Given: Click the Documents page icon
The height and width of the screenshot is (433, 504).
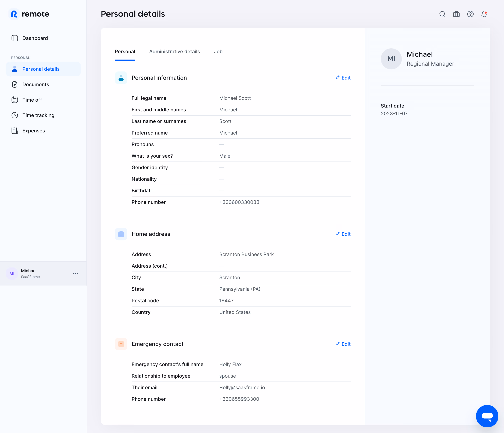Looking at the screenshot, I should click(15, 84).
